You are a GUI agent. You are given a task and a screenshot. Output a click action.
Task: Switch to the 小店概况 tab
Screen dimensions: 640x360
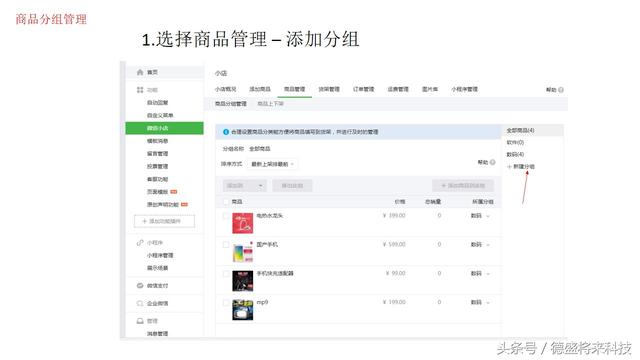pyautogui.click(x=225, y=89)
